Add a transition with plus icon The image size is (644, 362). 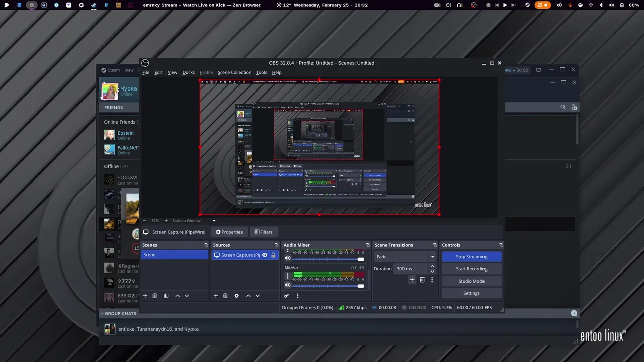click(412, 280)
